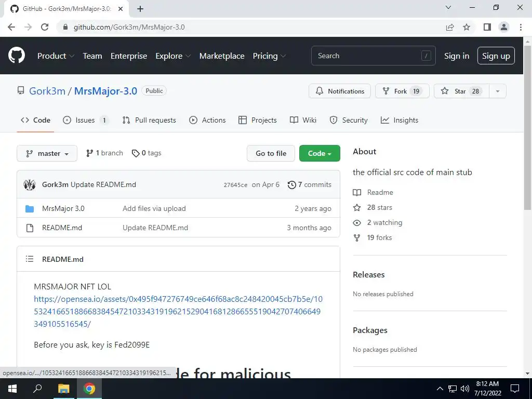532x399 pixels.
Task: Open the Enterprise page
Action: tap(129, 56)
